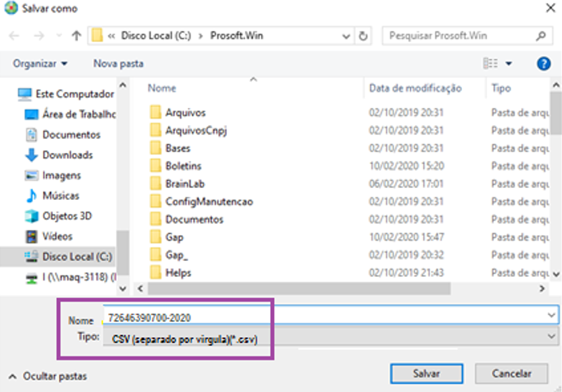Sort by Data de modificação column header
Screen dimensions: 562x392
tap(414, 88)
